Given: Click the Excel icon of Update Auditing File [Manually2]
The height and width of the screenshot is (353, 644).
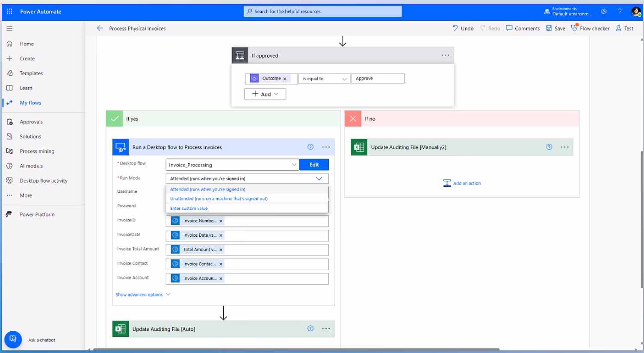Looking at the screenshot, I should (x=359, y=147).
